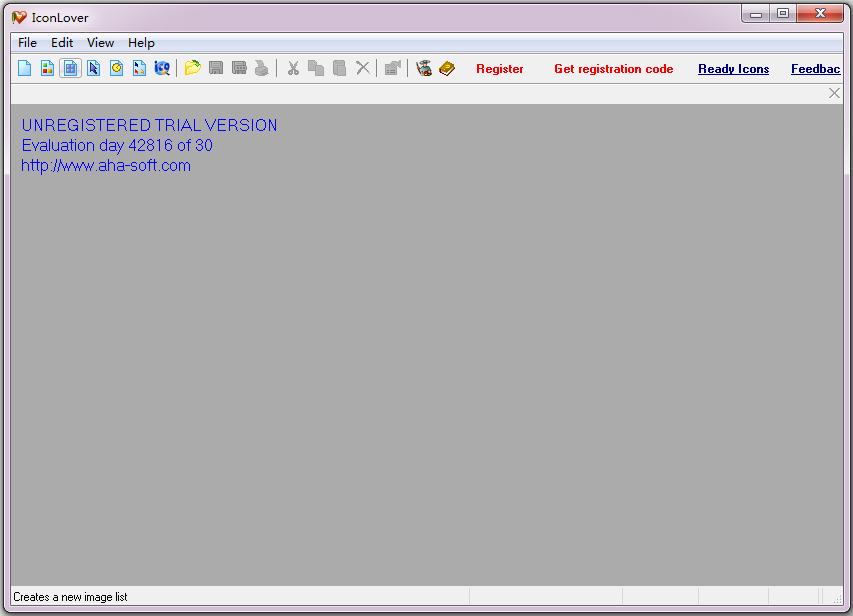Click status bar text Creates a new image list
Image resolution: width=853 pixels, height=616 pixels.
pyautogui.click(x=70, y=597)
